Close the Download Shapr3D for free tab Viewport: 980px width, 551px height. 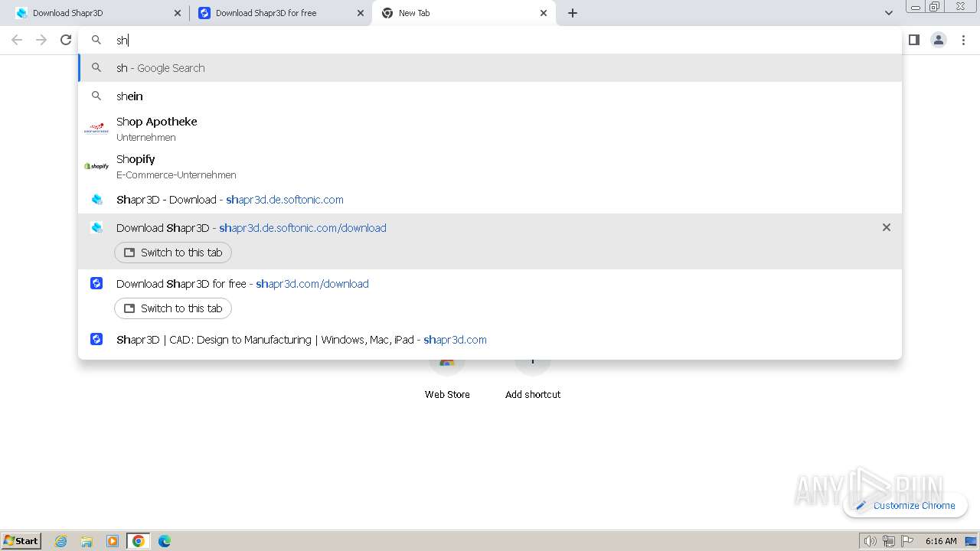pos(361,13)
